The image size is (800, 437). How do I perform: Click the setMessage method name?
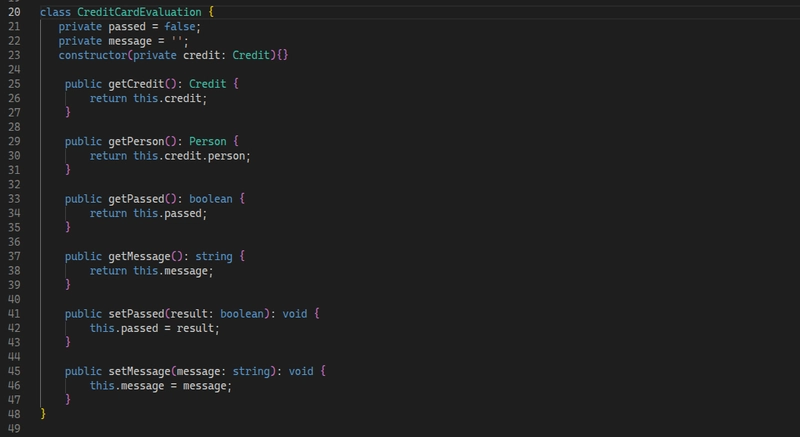pos(139,371)
